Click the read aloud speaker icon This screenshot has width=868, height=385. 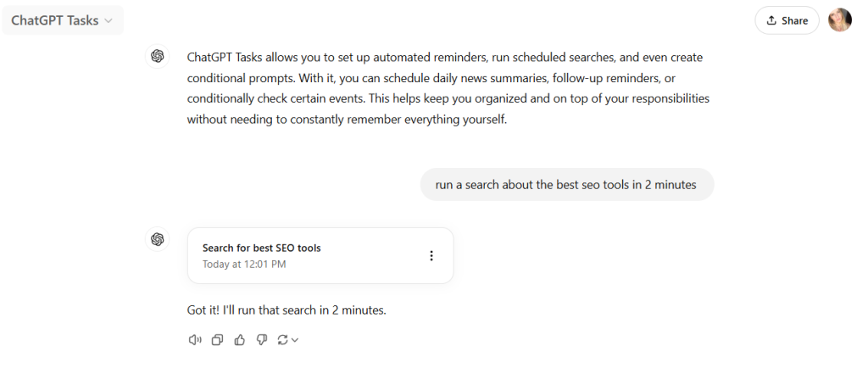coord(195,340)
